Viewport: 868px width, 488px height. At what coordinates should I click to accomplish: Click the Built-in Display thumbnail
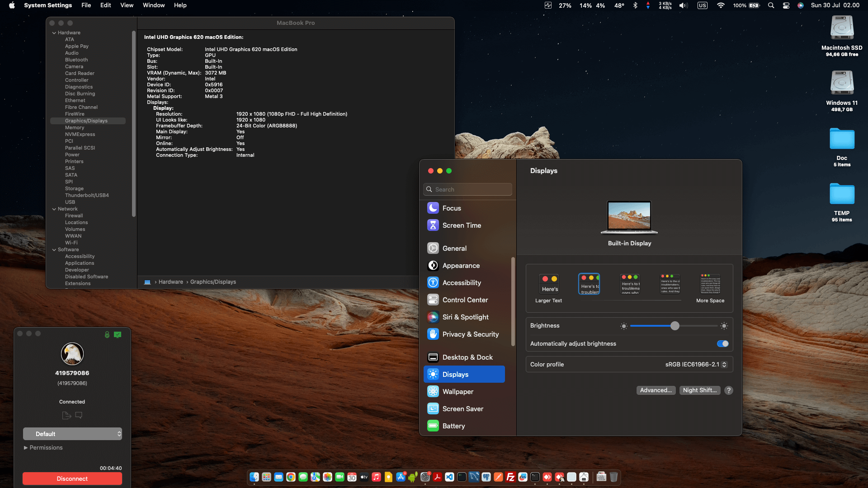click(x=629, y=217)
